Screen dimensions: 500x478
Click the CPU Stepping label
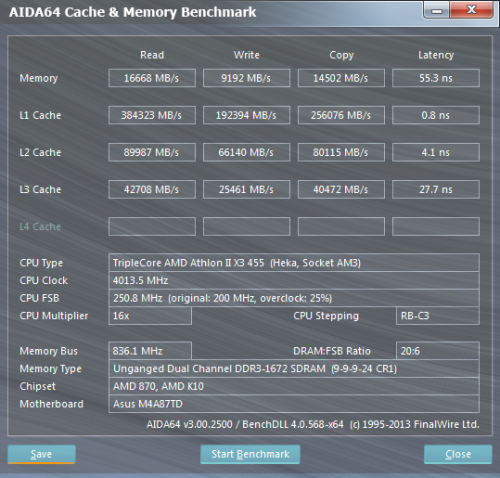point(326,316)
